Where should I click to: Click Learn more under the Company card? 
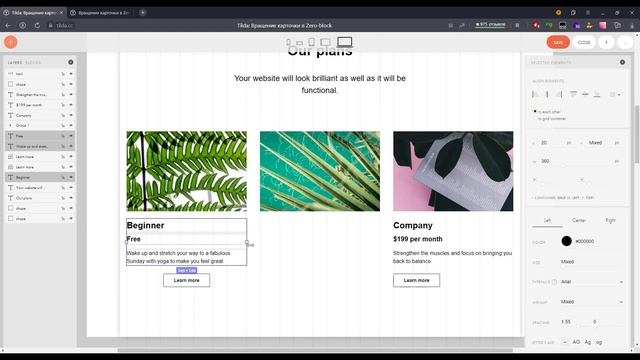coord(416,280)
